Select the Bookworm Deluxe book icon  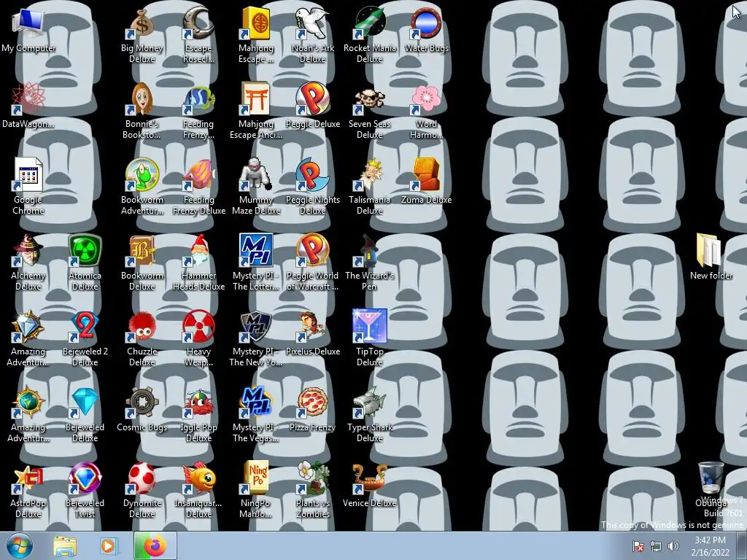pyautogui.click(x=142, y=251)
